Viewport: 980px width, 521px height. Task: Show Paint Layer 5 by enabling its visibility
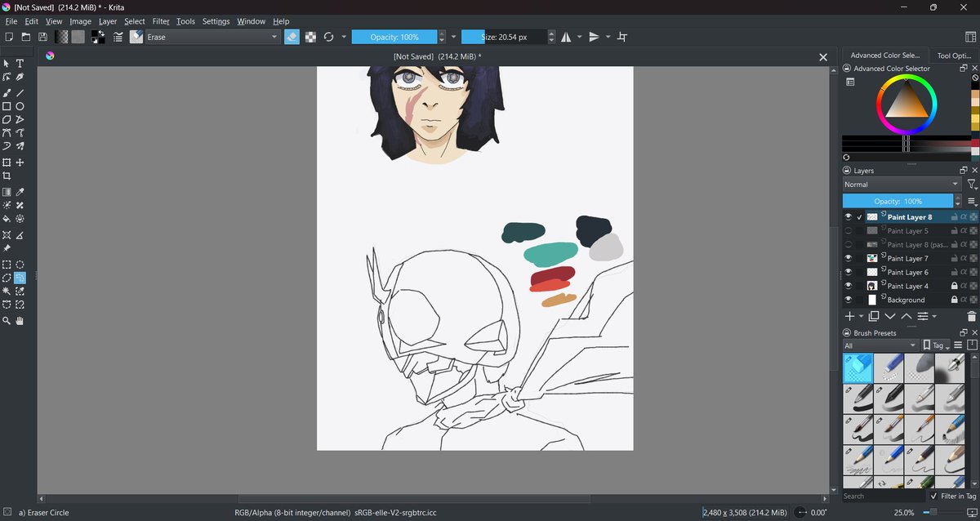point(848,231)
